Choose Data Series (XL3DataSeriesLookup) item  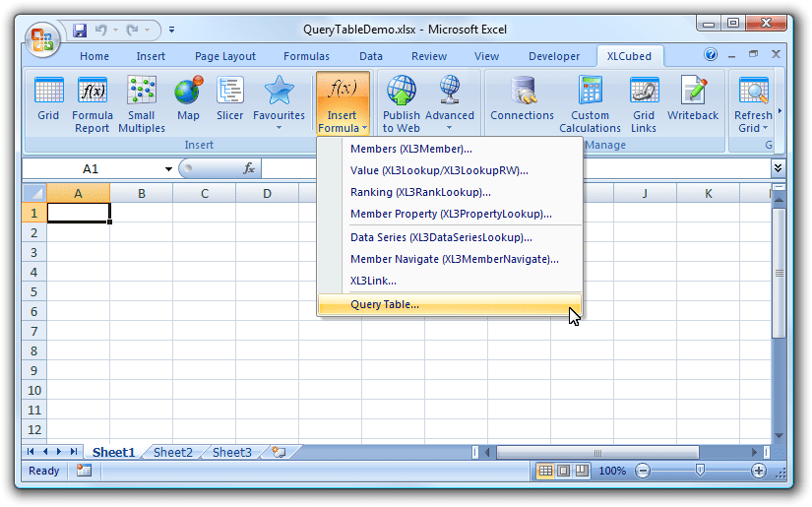click(x=450, y=237)
